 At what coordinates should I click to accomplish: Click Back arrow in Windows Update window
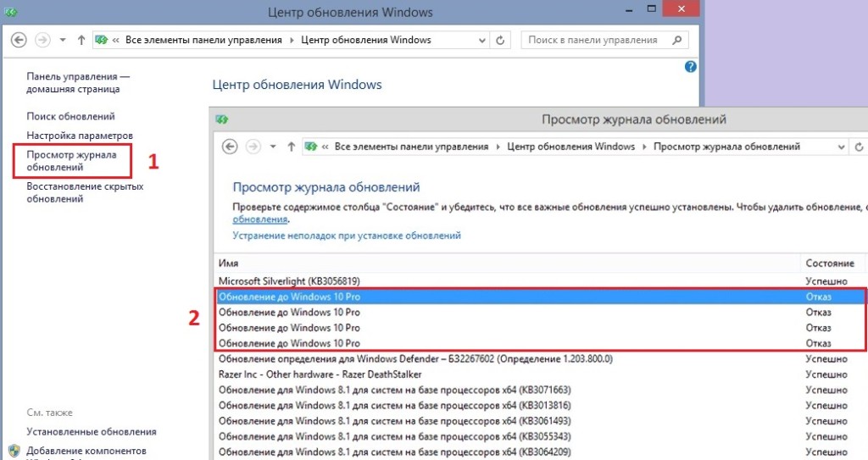19,40
